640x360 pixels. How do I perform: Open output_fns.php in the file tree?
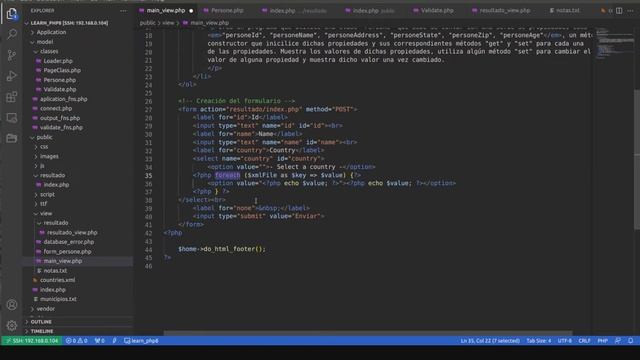60,118
